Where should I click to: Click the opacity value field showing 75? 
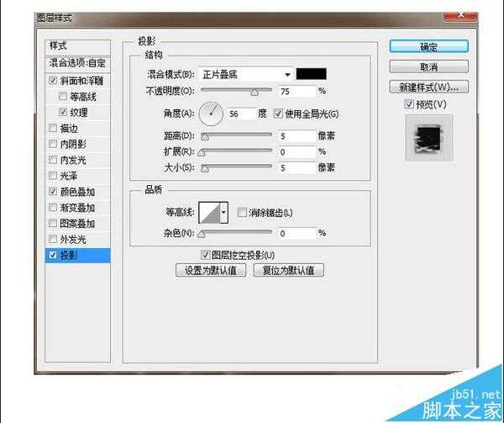(x=297, y=91)
